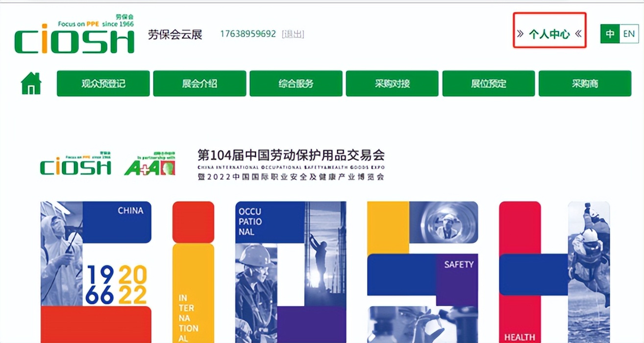Click the CIOSH logo in the header
This screenshot has width=644, height=343.
coord(74,34)
